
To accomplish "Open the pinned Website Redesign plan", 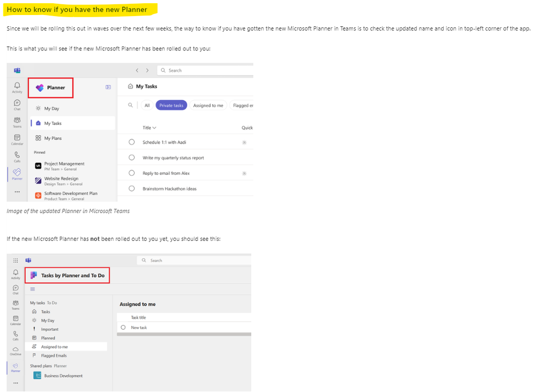I will pyautogui.click(x=62, y=181).
